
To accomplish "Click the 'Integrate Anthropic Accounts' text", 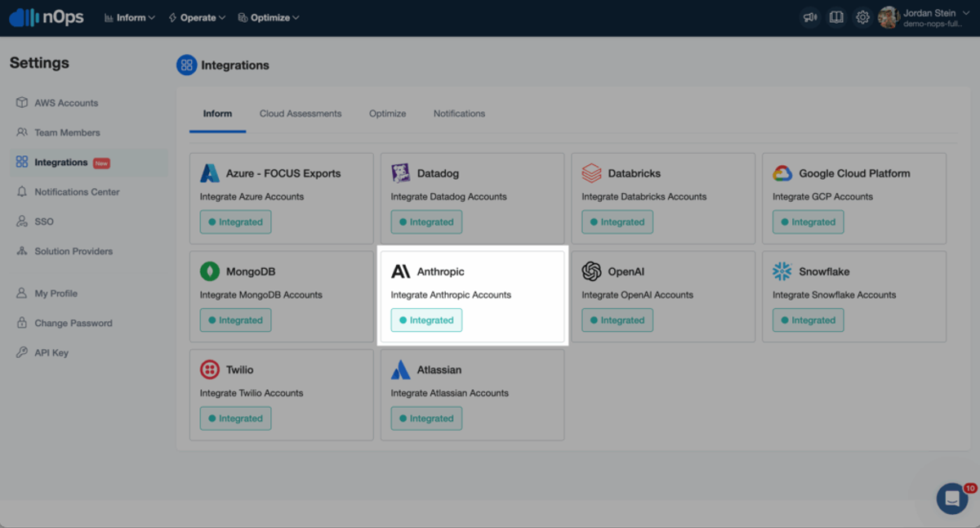I will tap(451, 295).
